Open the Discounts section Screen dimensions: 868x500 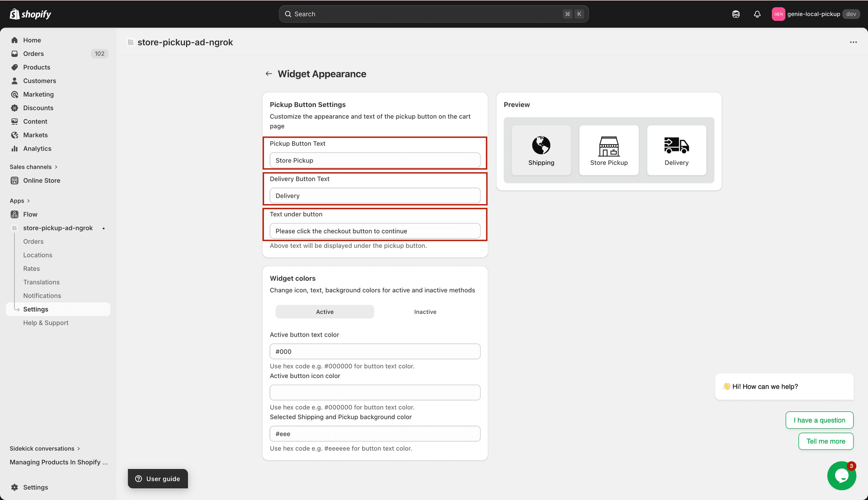pos(38,107)
